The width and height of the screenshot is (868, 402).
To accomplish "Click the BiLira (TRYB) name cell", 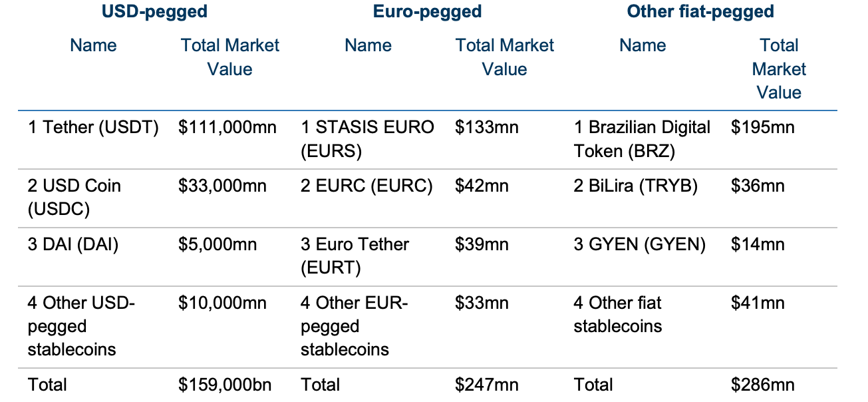I will click(x=635, y=186).
